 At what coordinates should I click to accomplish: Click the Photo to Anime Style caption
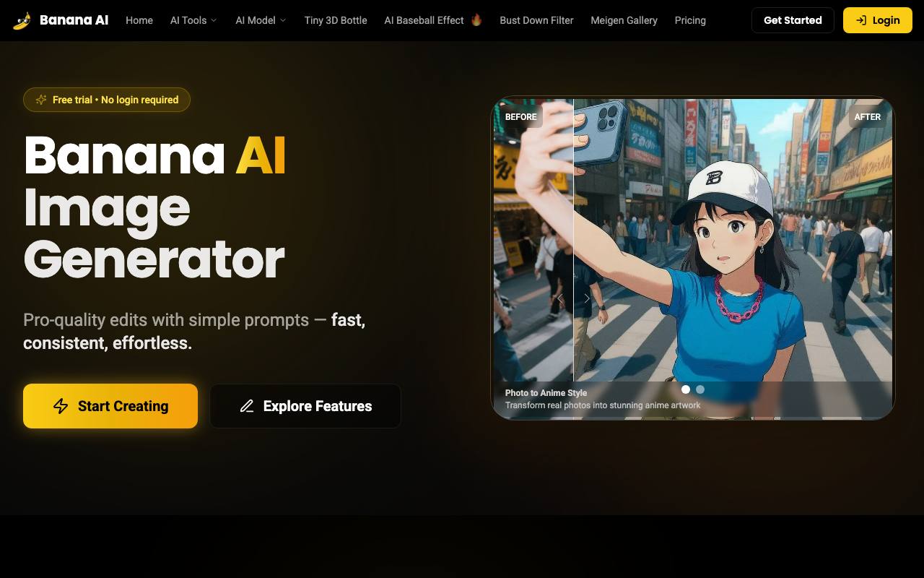[546, 393]
